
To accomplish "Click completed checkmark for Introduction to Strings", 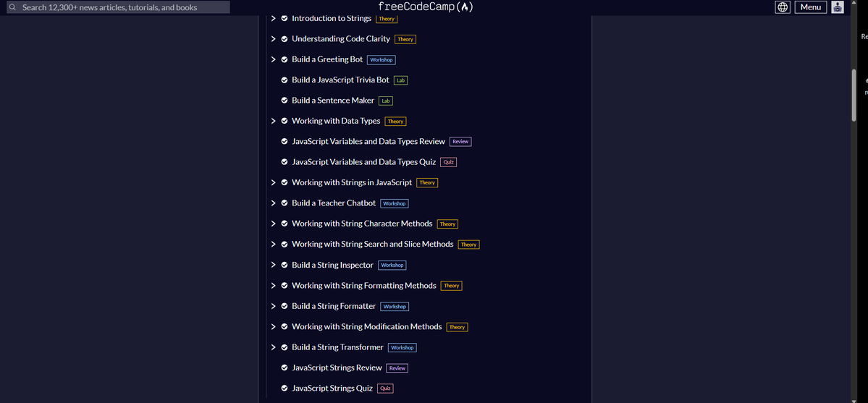I will click(x=285, y=18).
